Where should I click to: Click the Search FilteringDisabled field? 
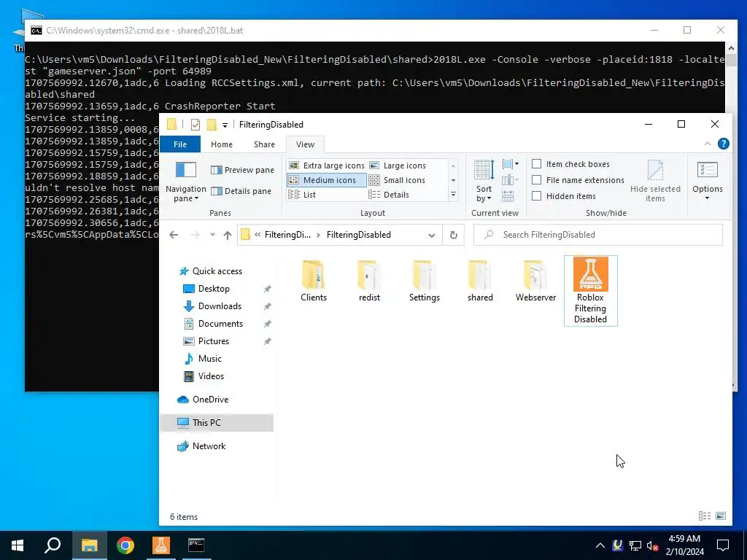click(x=598, y=235)
